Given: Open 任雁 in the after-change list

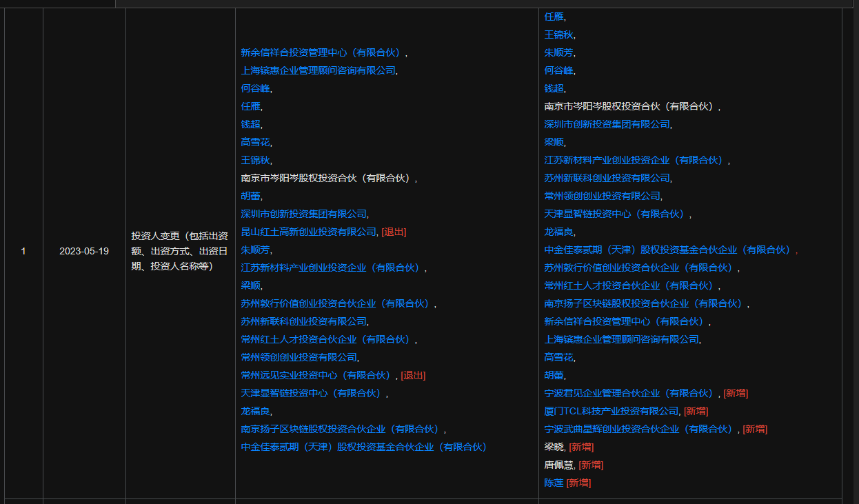Looking at the screenshot, I should [554, 17].
